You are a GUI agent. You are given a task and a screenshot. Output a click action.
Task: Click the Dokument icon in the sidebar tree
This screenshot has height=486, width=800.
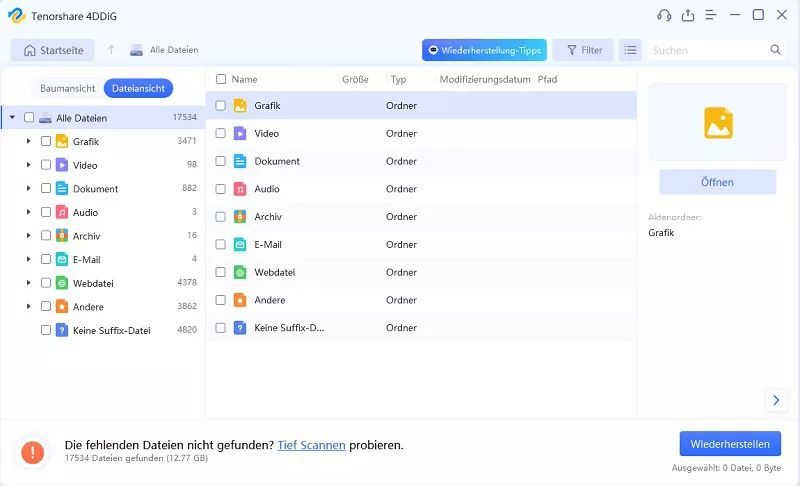pos(62,189)
